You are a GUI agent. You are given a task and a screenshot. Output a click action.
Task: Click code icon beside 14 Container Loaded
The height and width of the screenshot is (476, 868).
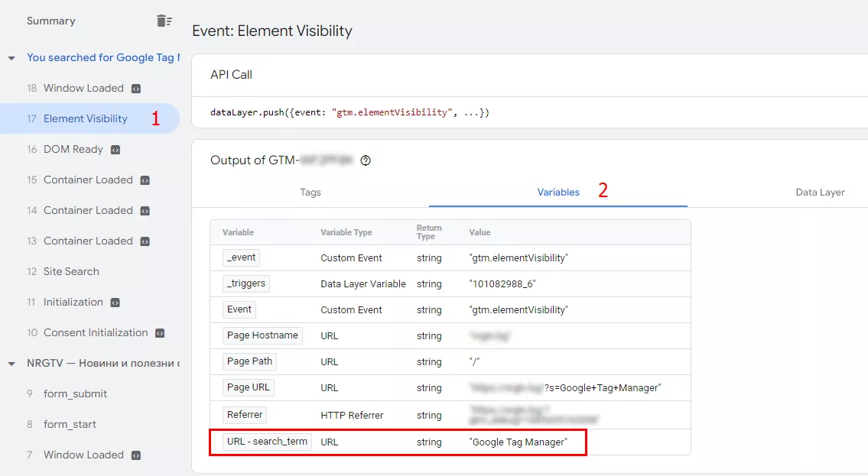[x=145, y=211]
